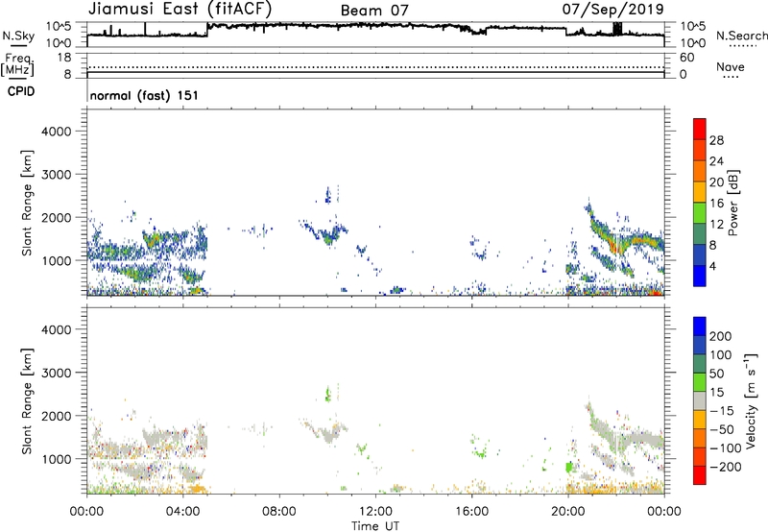The height and width of the screenshot is (532, 768).
Task: Click the power colorbar value 4
Action: click(x=712, y=266)
